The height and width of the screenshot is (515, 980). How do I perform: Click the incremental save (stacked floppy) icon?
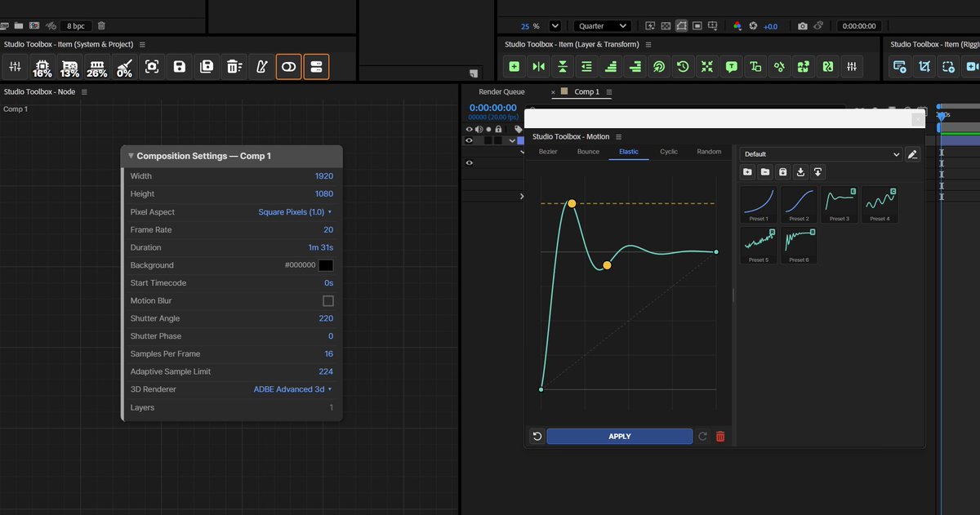click(207, 67)
